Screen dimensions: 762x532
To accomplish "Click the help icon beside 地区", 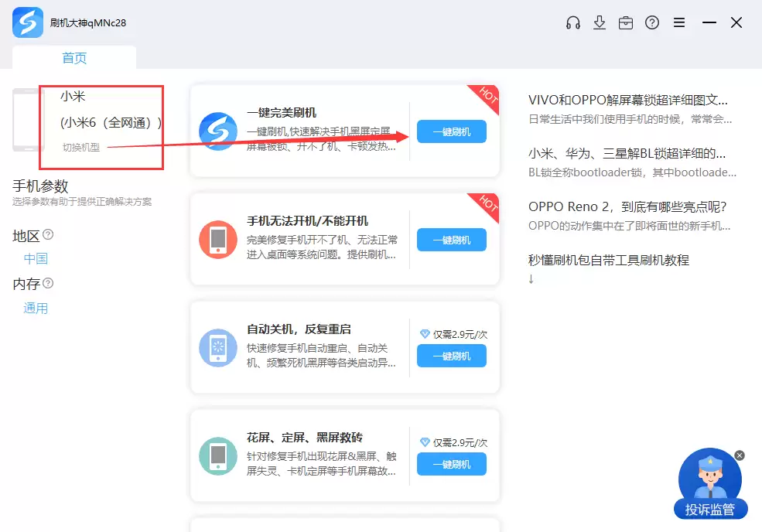I will pyautogui.click(x=48, y=234).
